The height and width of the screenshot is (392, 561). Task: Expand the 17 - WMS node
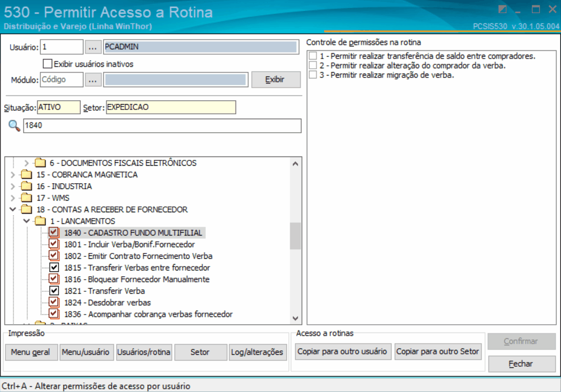[13, 198]
